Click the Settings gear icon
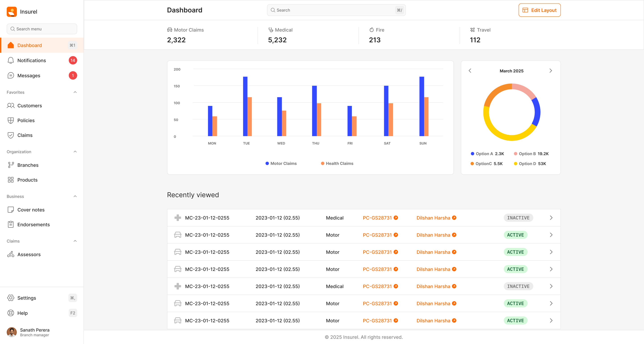Viewport: 644px width, 344px height. (11, 298)
